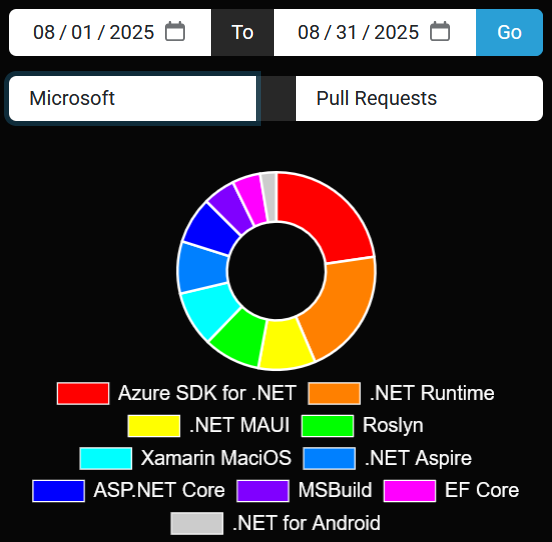Open the start date calendar picker icon
The width and height of the screenshot is (552, 542).
[x=175, y=31]
